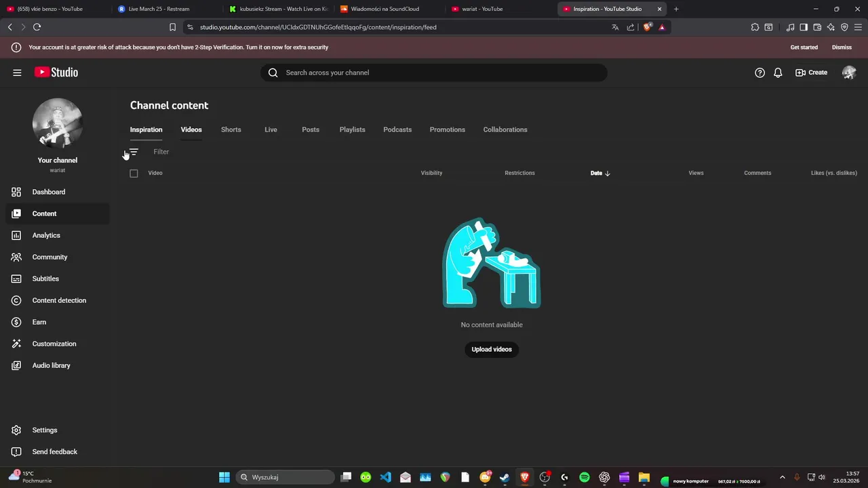The height and width of the screenshot is (488, 868).
Task: Switch to the Promotions tab
Action: [x=447, y=129]
